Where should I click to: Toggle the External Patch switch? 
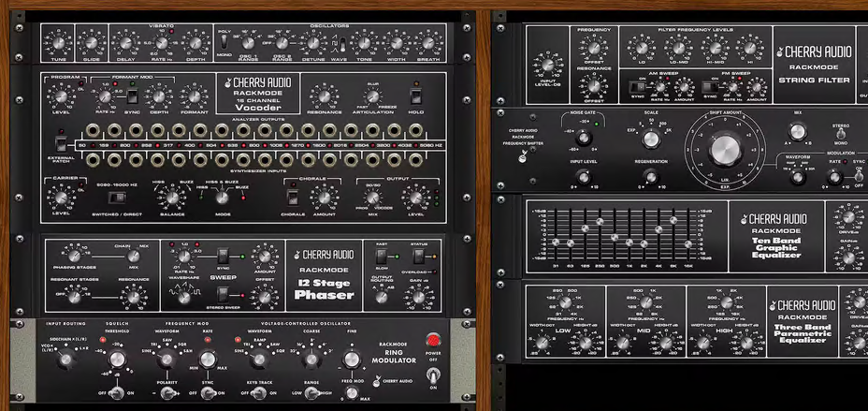tap(61, 143)
